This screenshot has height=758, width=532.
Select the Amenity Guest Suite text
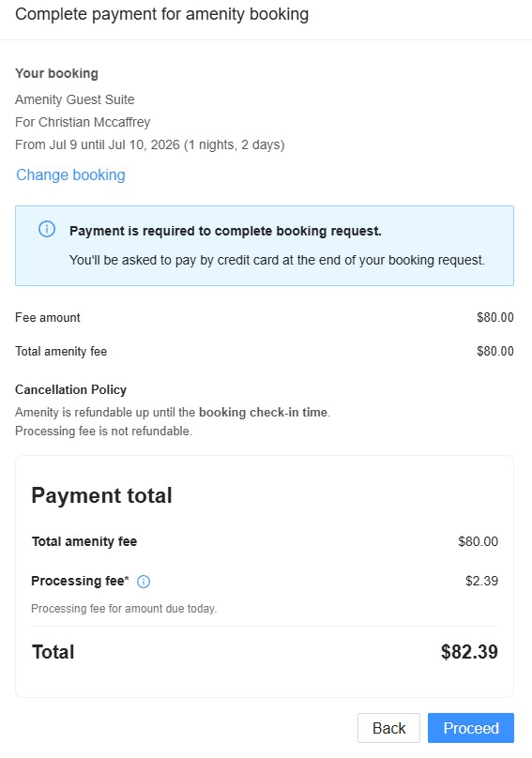coord(75,99)
